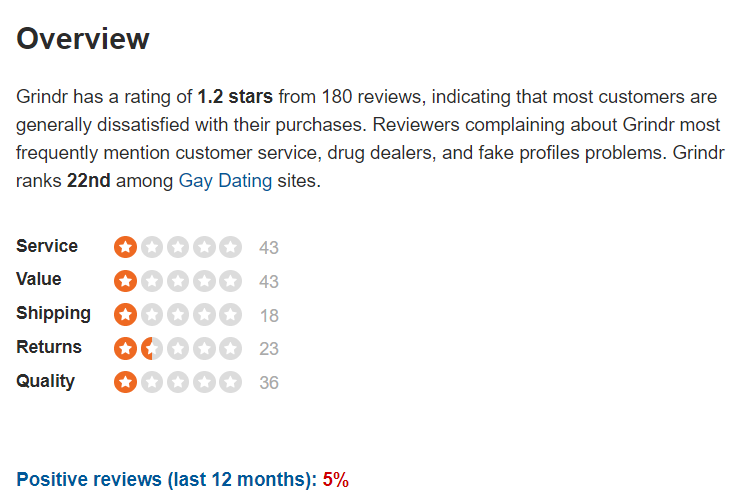Click the filled orange star in Quality row
The width and height of the screenshot is (732, 497).
[125, 382]
